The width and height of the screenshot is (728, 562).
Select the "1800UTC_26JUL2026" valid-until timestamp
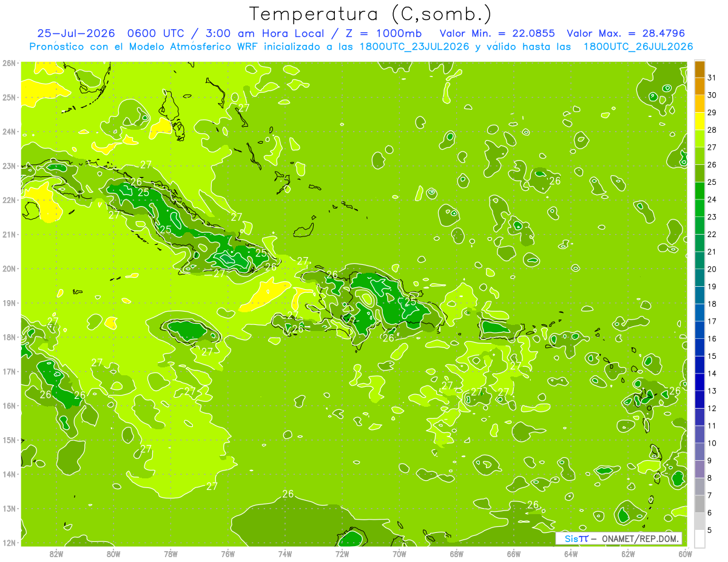click(638, 47)
